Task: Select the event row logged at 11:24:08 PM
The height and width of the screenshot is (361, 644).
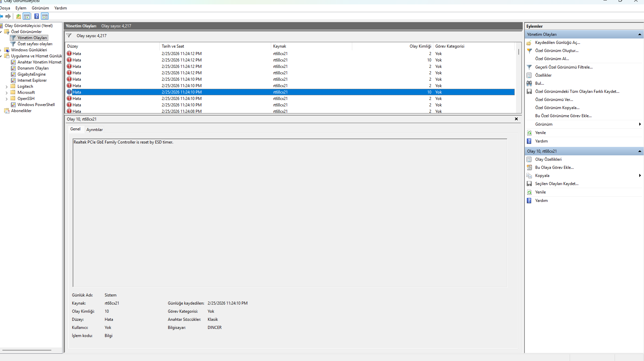Action: (x=290, y=111)
